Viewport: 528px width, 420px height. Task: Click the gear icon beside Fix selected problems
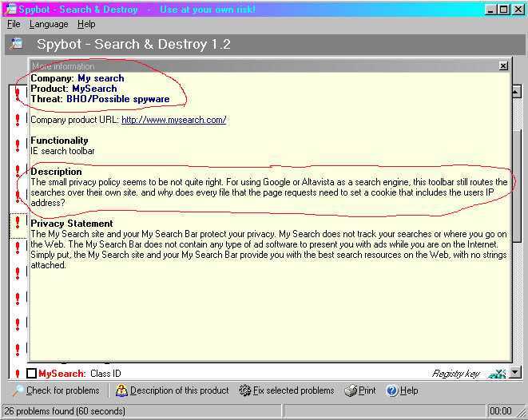244,390
